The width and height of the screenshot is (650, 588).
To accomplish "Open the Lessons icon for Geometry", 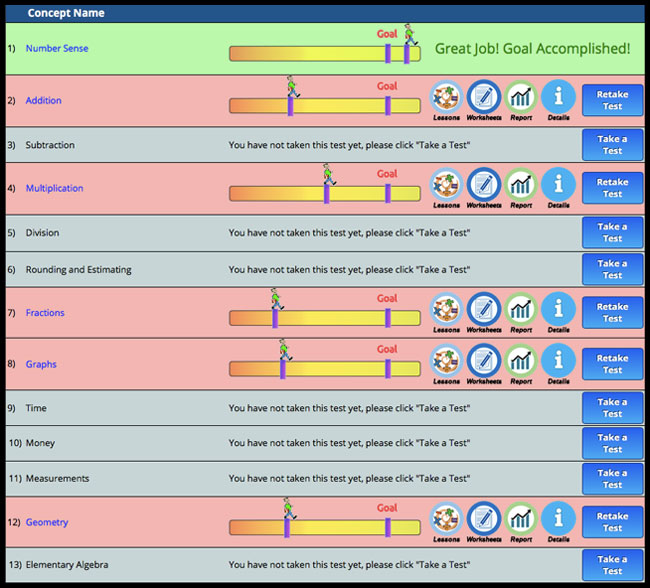I will pyautogui.click(x=446, y=519).
